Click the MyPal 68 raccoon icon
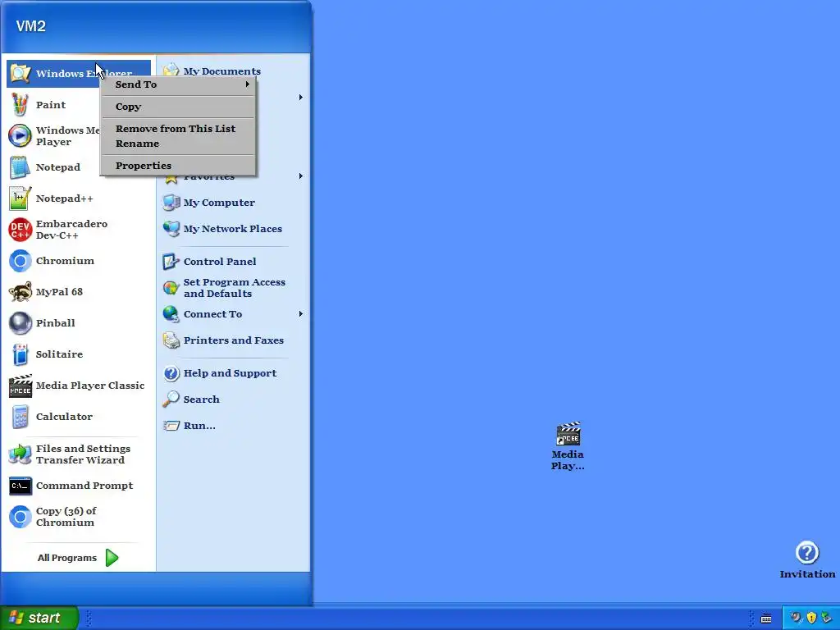The height and width of the screenshot is (630, 840). tap(20, 292)
